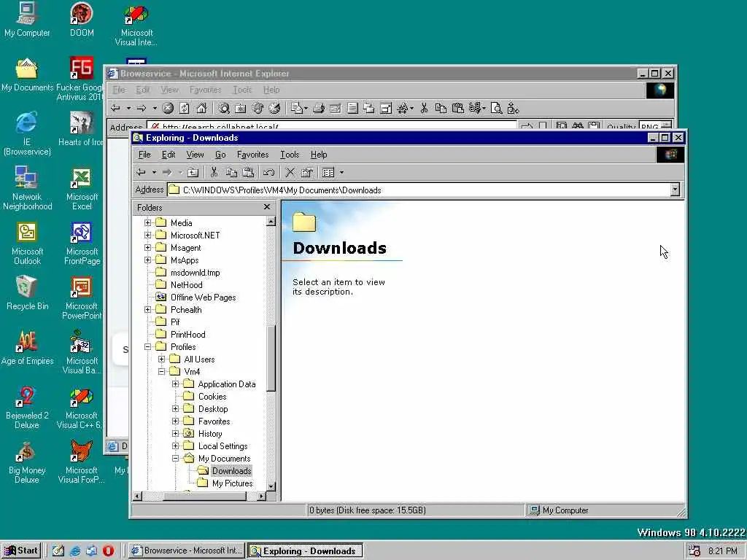
Task: Open the View menu in Exploring window
Action: (195, 155)
